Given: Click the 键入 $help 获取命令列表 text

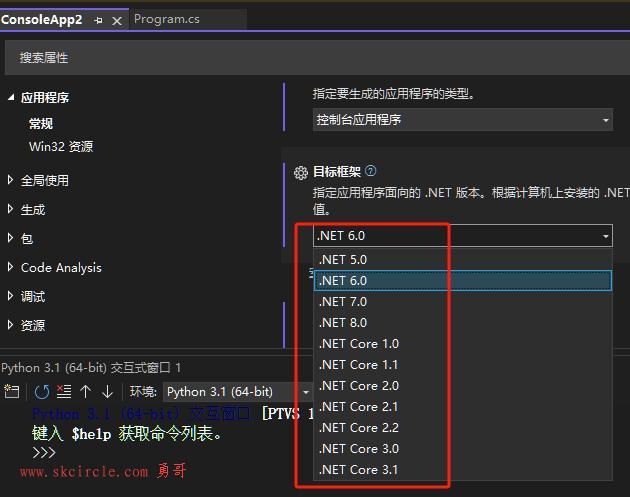Looking at the screenshot, I should click(127, 434).
